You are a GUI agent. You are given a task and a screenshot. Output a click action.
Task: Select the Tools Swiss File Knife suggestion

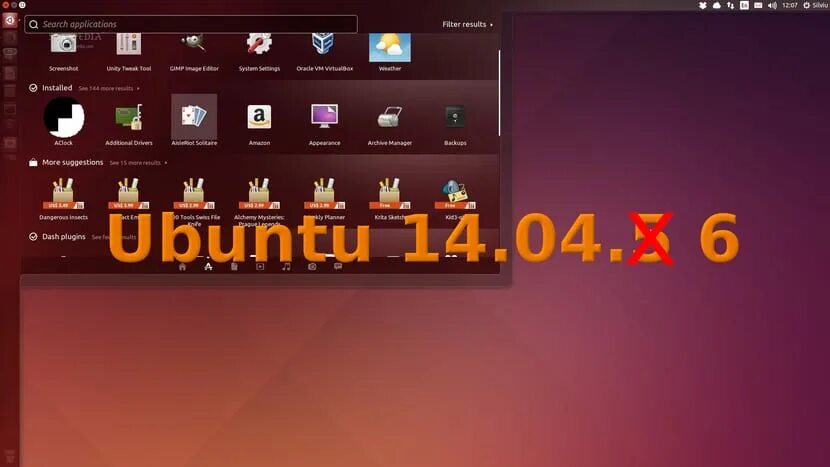pyautogui.click(x=194, y=201)
